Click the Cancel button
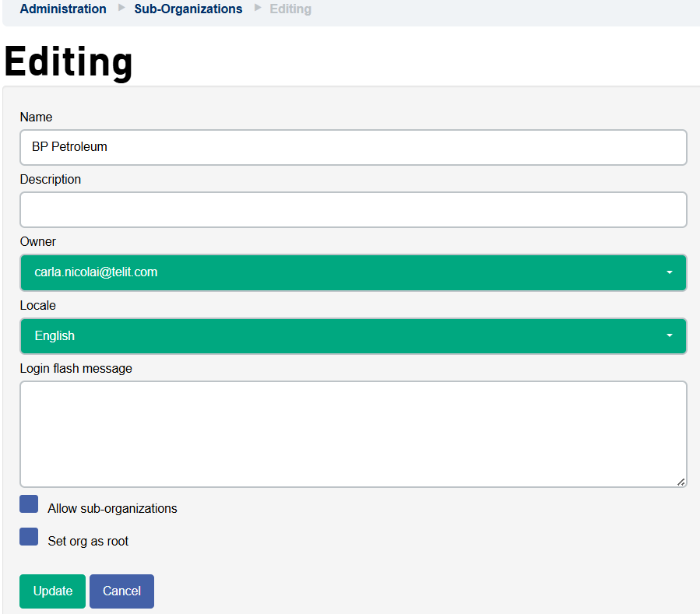 121,591
